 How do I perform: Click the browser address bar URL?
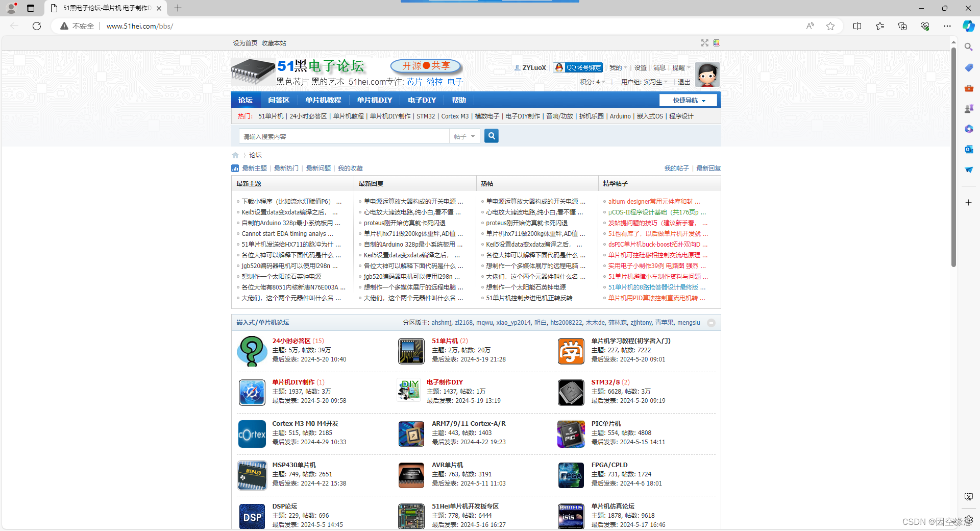point(139,26)
